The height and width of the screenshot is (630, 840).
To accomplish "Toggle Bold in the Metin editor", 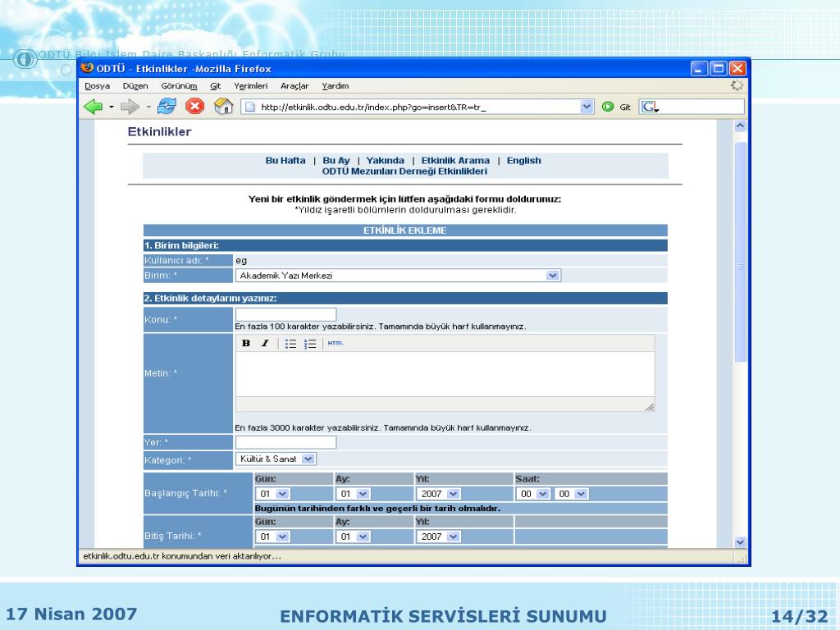I will [x=246, y=344].
